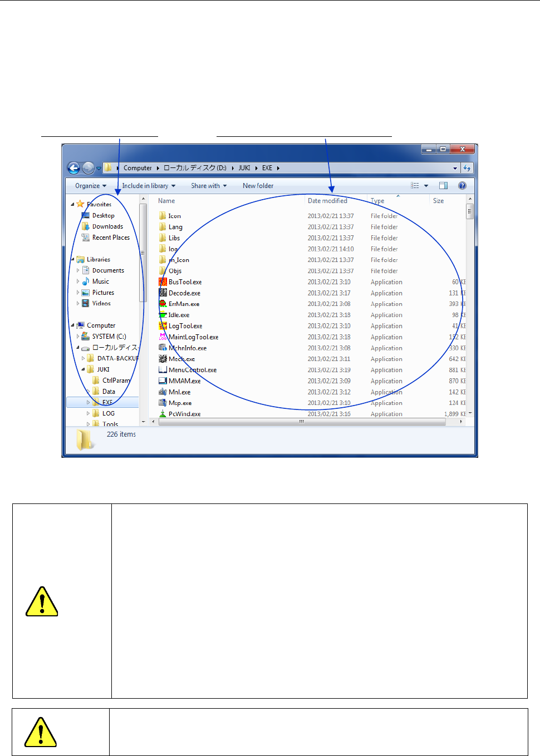Image resolution: width=540 pixels, height=756 pixels.
Task: Sort by the Type column header
Action: click(x=377, y=201)
